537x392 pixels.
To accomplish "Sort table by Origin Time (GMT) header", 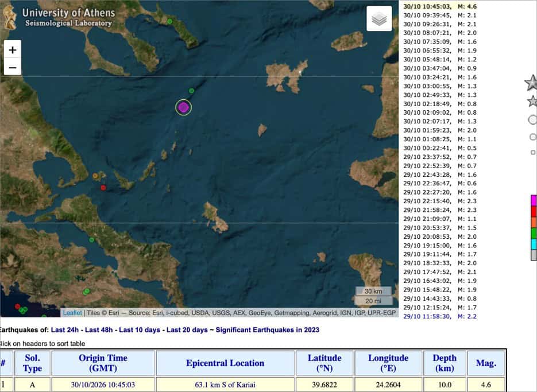I will (x=103, y=363).
